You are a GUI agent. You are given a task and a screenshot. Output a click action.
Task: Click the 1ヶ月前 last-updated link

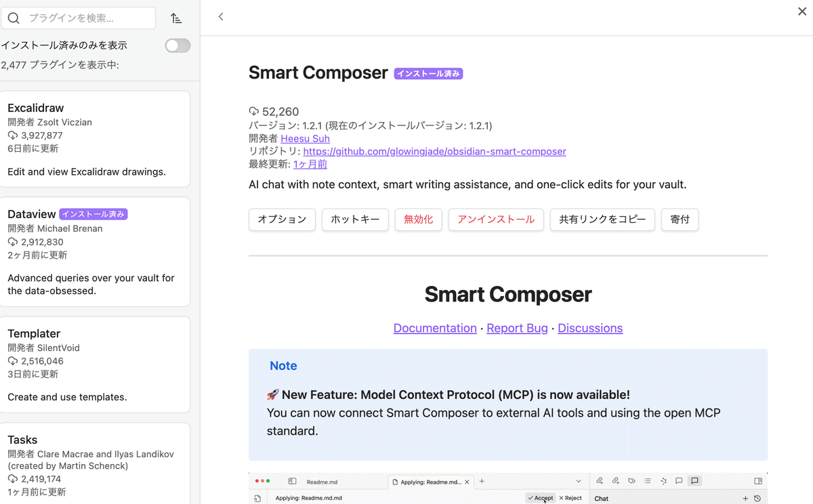310,164
